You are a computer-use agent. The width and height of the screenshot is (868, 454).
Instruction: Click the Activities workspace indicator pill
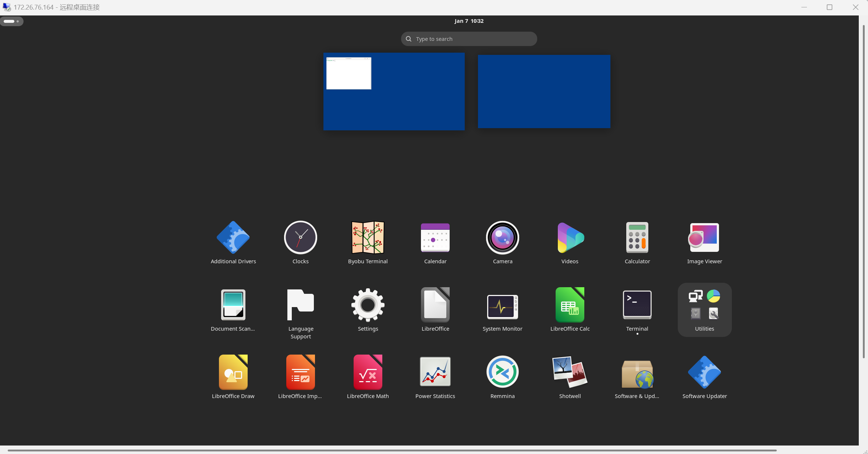[x=11, y=21]
